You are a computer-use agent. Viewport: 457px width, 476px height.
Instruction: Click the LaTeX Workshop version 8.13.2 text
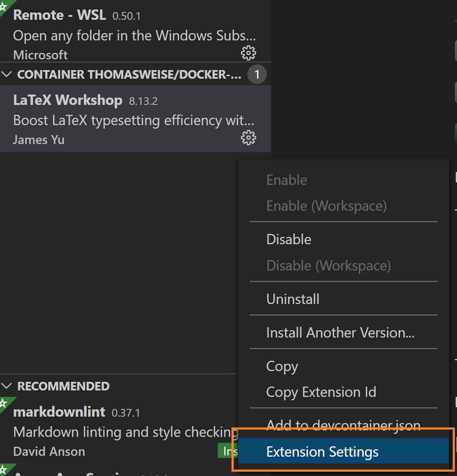[143, 101]
